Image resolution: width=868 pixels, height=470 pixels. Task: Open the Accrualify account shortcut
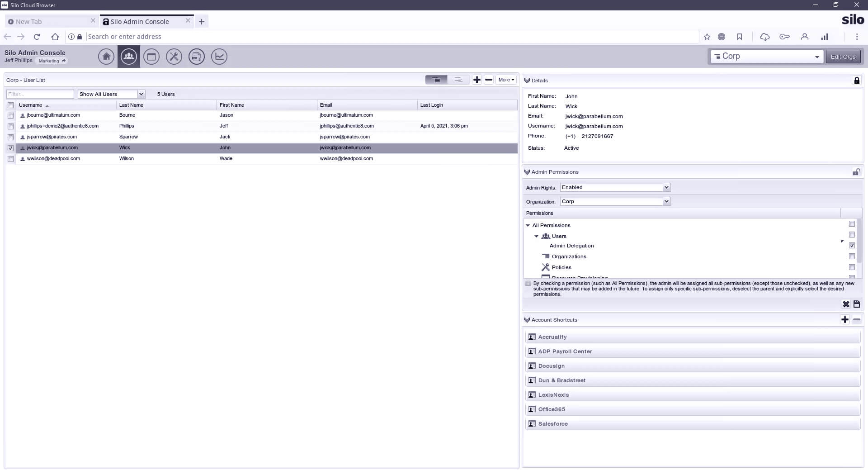coord(693,337)
